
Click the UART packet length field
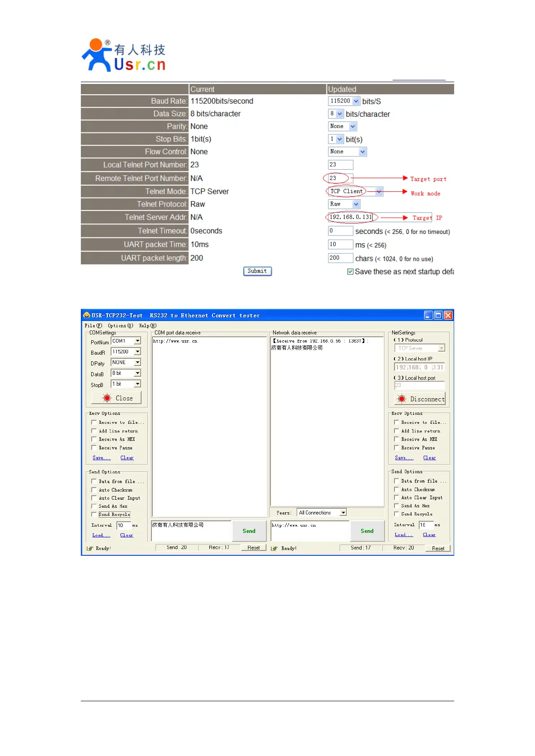click(x=340, y=258)
